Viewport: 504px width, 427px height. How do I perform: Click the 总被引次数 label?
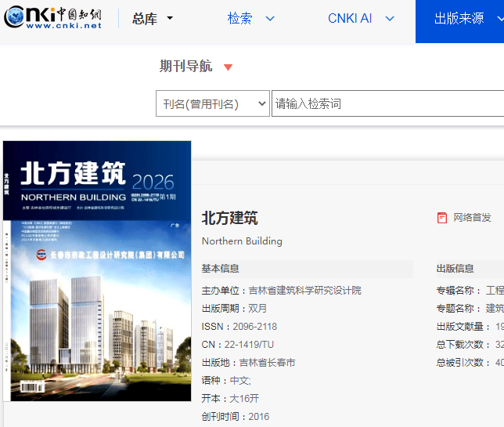[463, 363]
